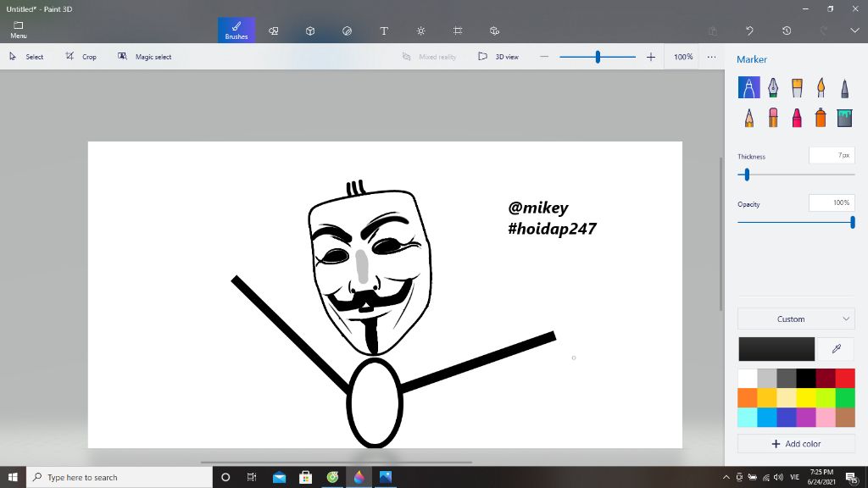Click the zoom in plus button
Screen dimensions: 868x488
click(651, 57)
